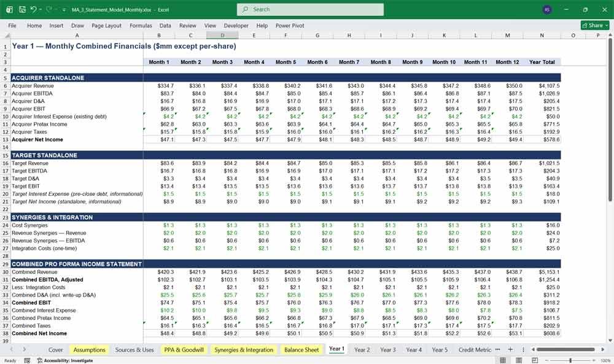Viewport: 614px width, 364px height.
Task: Open the Draw ribbon tab
Action: 77,25
